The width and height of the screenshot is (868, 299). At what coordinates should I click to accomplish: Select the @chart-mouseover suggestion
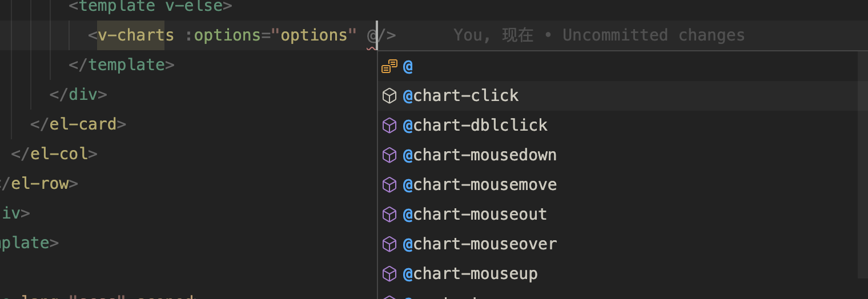pos(480,244)
